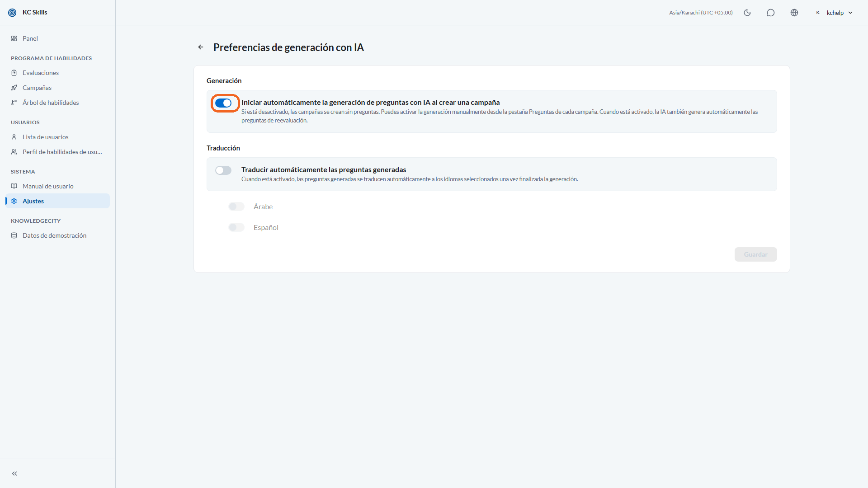Image resolution: width=868 pixels, height=488 pixels.
Task: Click the Lista de usuarios person icon
Action: pos(14,137)
